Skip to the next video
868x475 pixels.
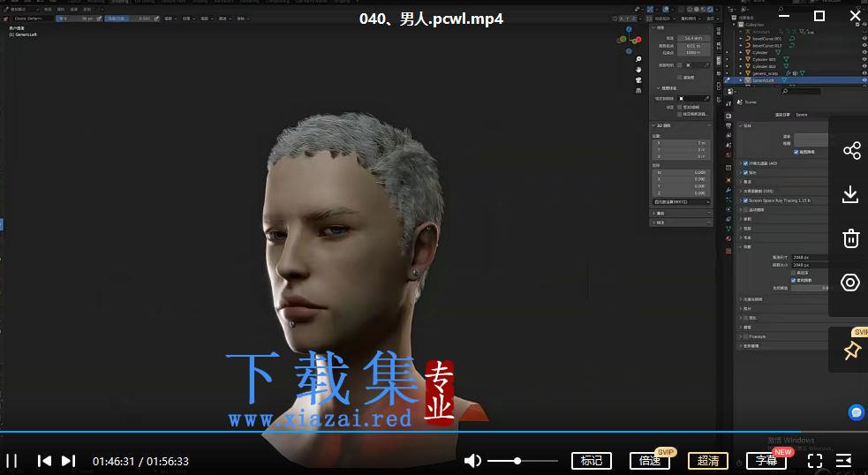(x=68, y=461)
